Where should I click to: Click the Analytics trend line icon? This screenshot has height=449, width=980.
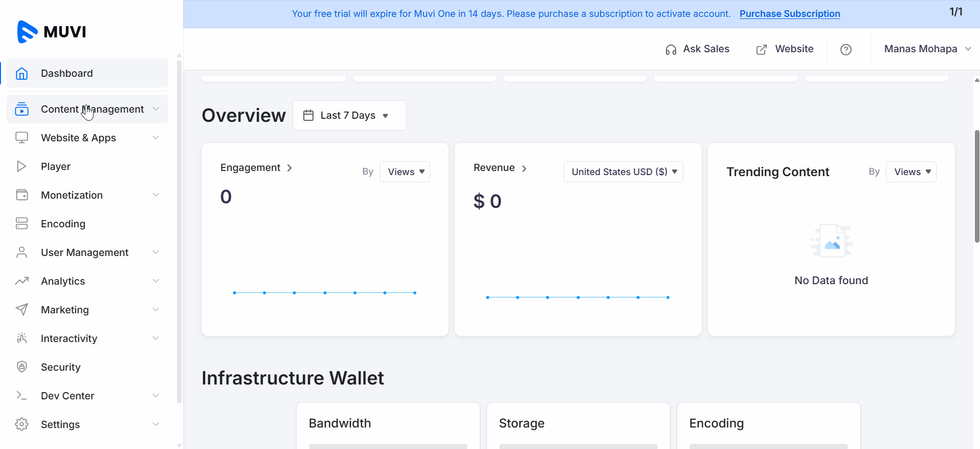21,281
